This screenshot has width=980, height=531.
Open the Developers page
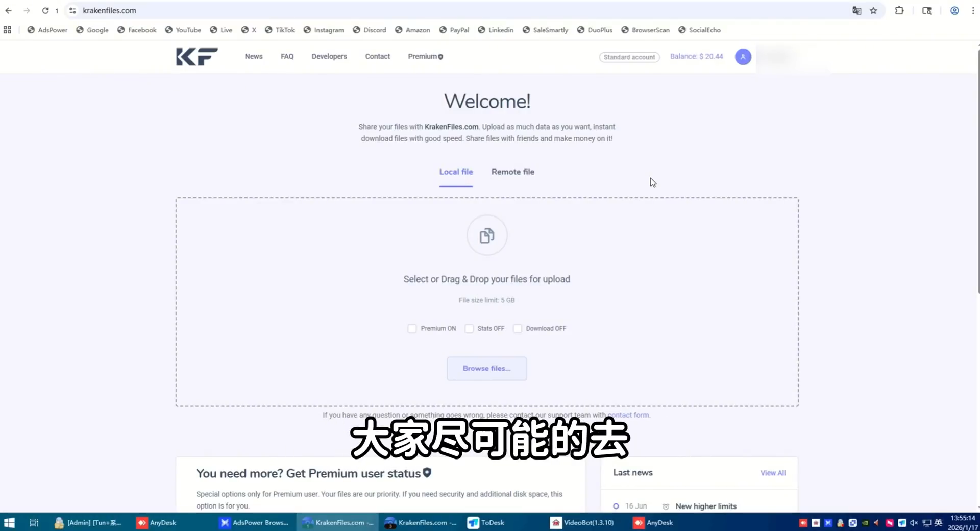329,57
